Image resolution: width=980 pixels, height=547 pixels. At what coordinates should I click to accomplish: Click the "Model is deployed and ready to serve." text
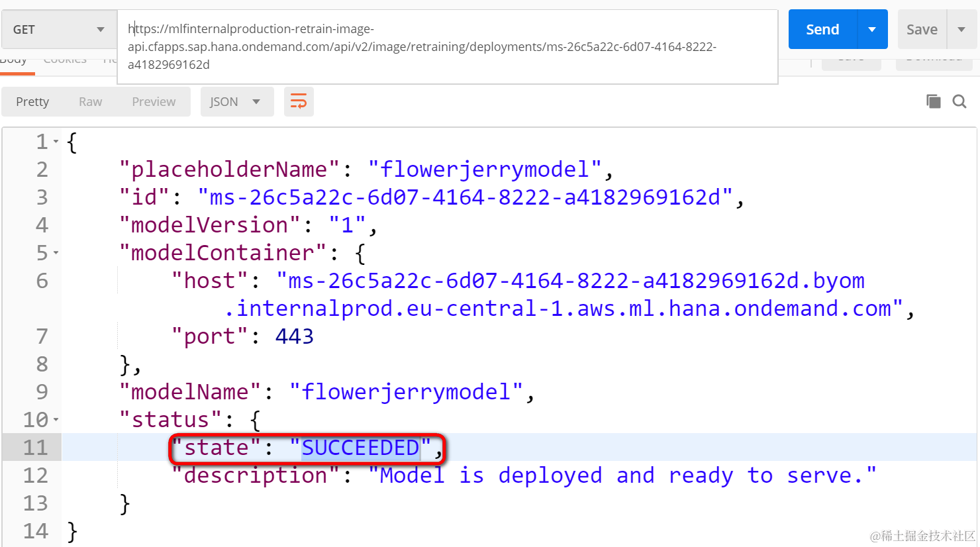pos(622,475)
